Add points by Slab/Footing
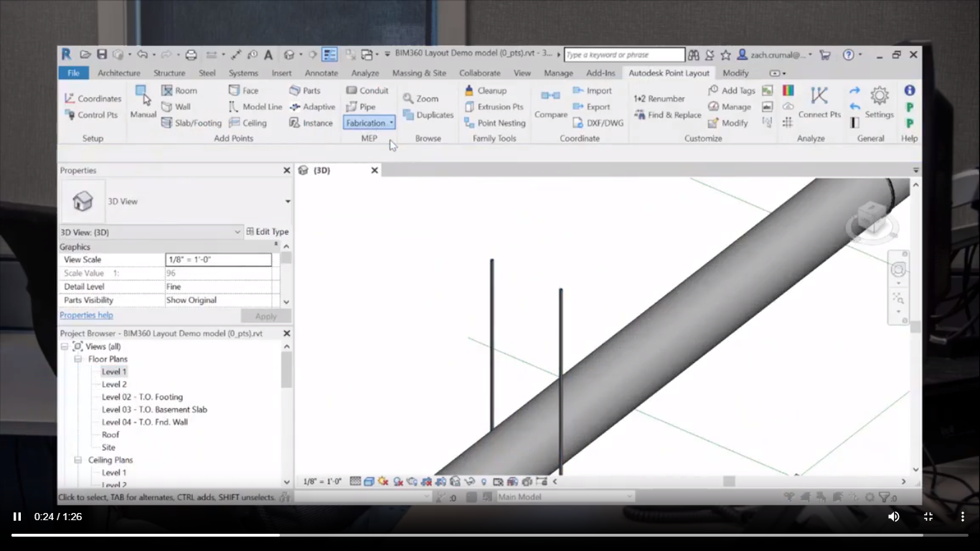The height and width of the screenshot is (551, 980). [192, 123]
